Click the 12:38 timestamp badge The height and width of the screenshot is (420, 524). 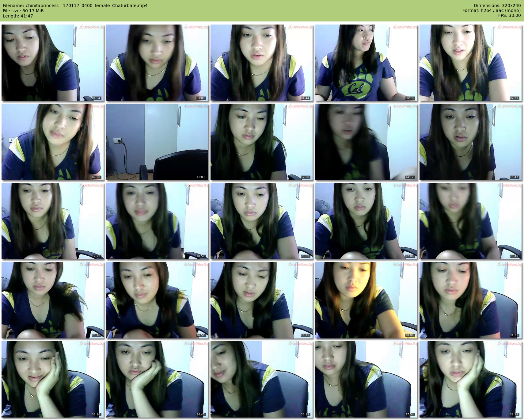(x=305, y=177)
